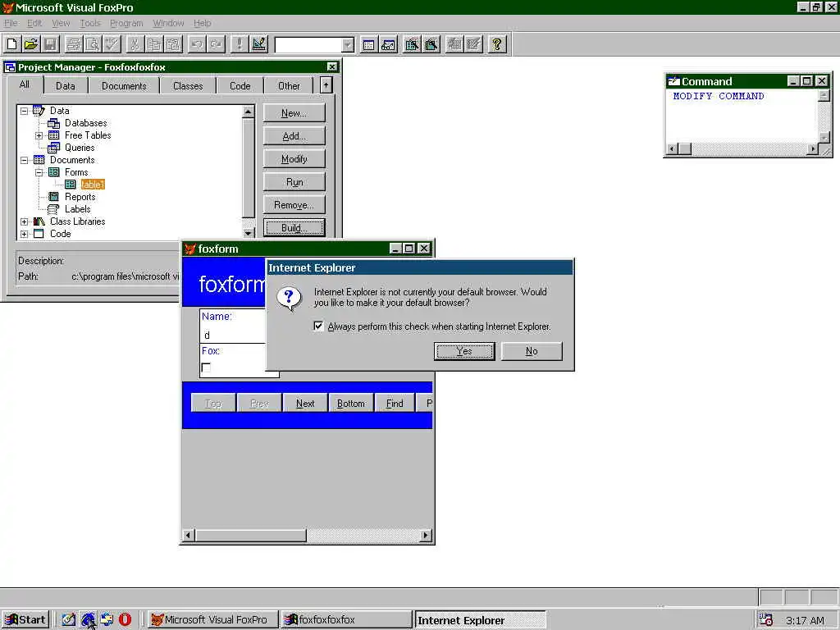Click the Run exclamation mark toolbar icon
This screenshot has height=630, width=840.
(239, 44)
